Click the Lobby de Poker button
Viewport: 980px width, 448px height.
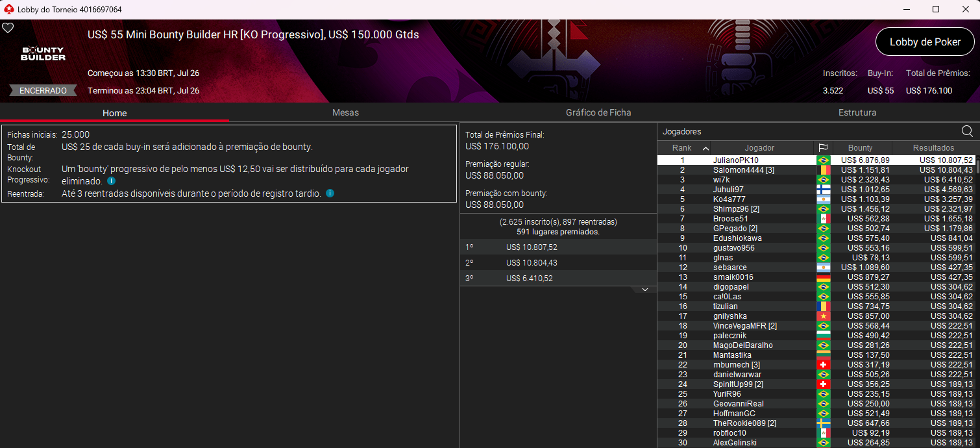925,42
